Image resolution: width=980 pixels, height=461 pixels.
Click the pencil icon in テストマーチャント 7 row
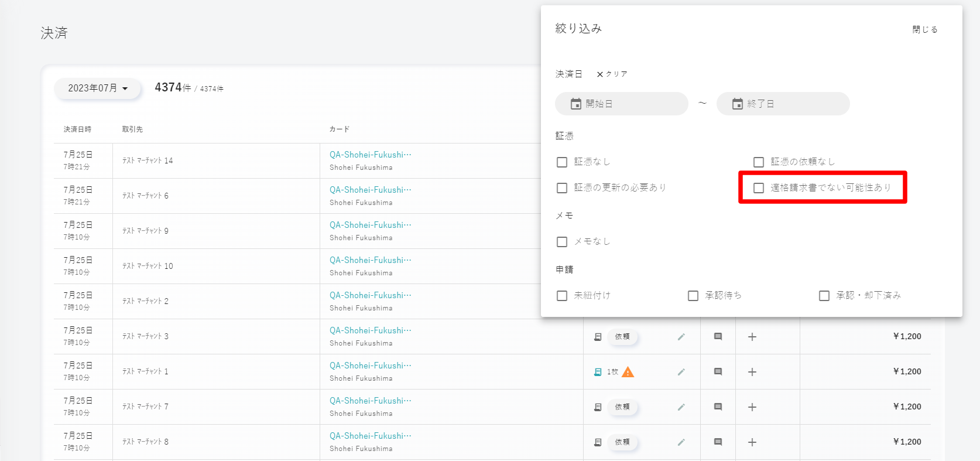pos(681,407)
